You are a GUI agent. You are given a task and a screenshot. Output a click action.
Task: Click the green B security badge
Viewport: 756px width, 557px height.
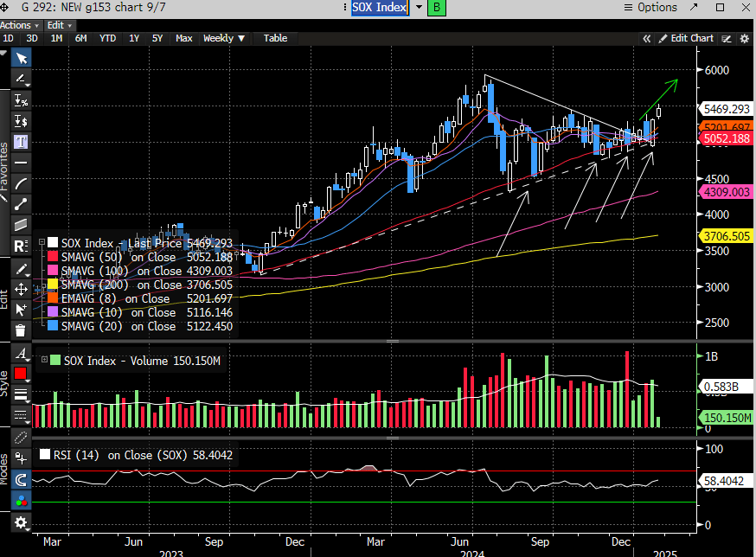(x=436, y=7)
